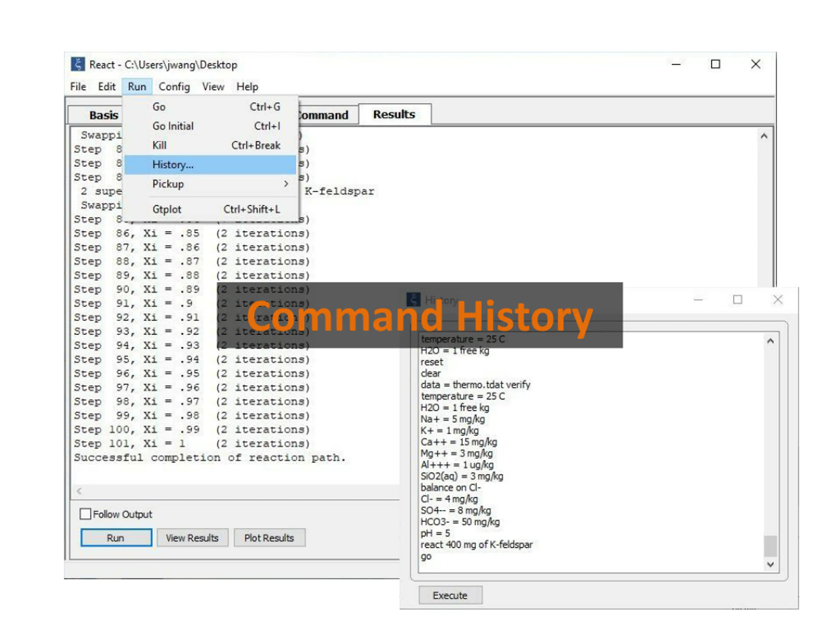Click the 'Step 89, Xi = .88' line
Image resolution: width=840 pixels, height=630 pixels.
pos(192,275)
